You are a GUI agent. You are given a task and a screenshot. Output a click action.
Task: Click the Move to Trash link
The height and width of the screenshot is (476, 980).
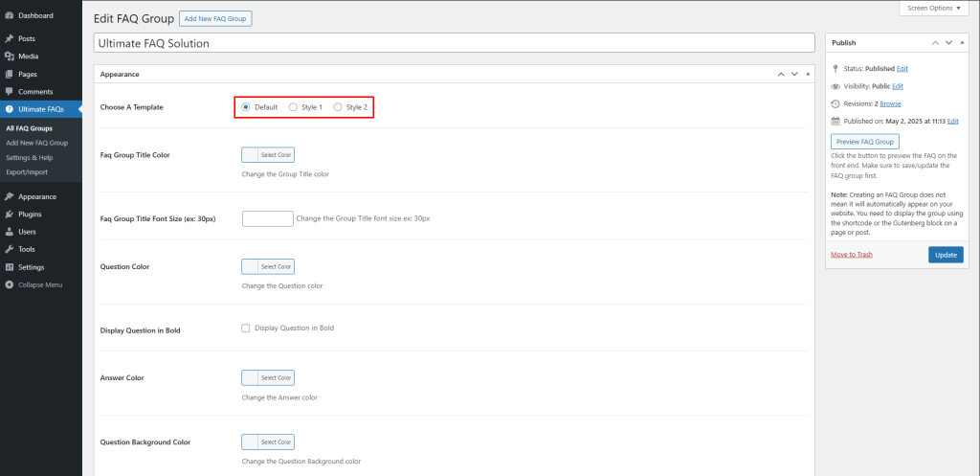(x=851, y=255)
